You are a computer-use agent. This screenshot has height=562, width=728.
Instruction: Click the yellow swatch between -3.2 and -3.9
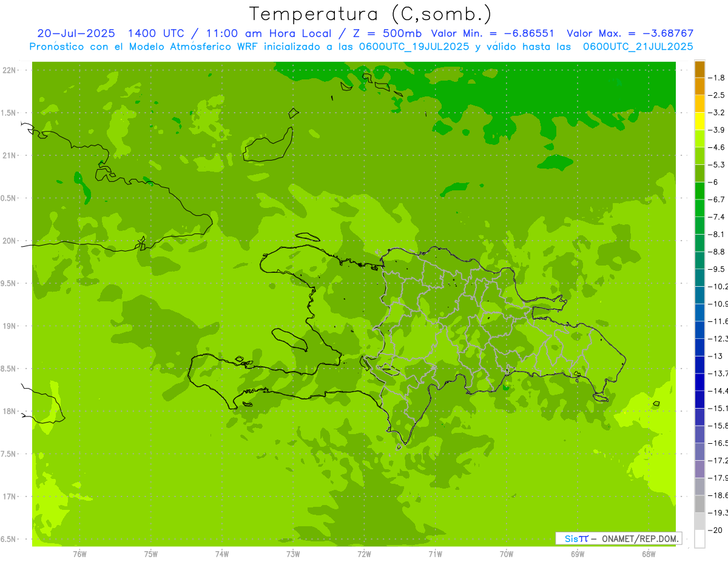(x=699, y=121)
